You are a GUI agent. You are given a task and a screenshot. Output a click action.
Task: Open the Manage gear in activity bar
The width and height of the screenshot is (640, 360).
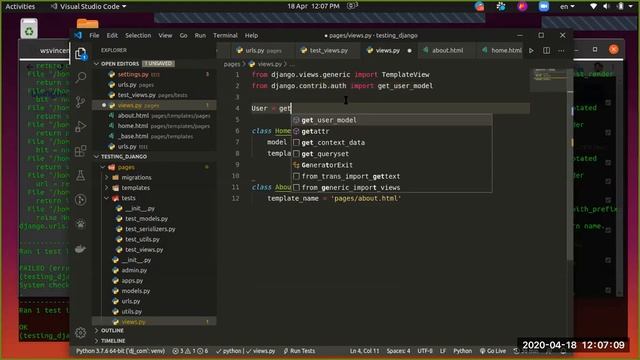pyautogui.click(x=80, y=333)
